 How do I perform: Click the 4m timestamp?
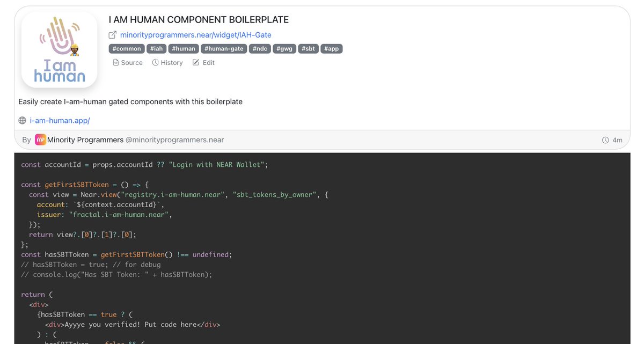point(618,140)
